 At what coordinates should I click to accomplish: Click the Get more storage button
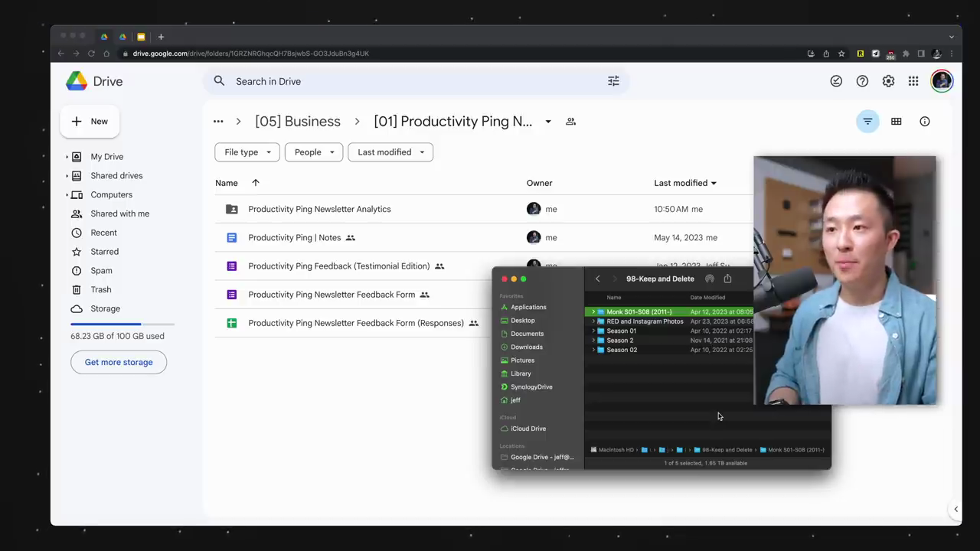(119, 363)
